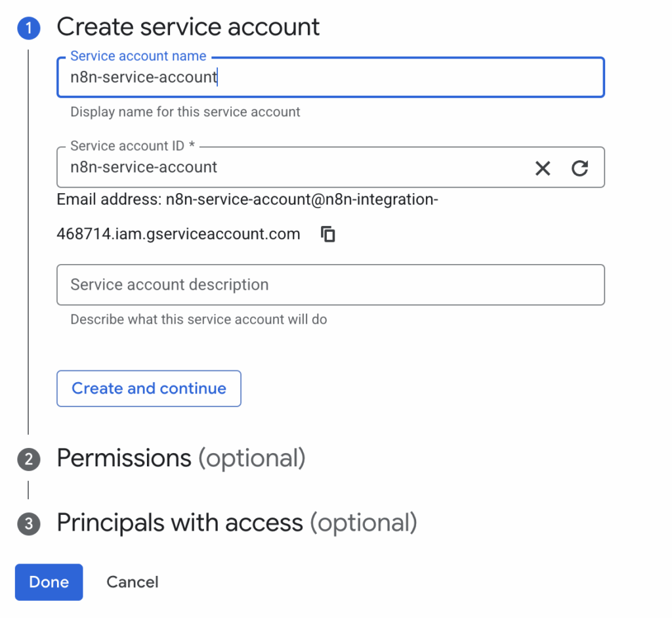Click the refresh icon to regenerate account ID
672x618 pixels.
pyautogui.click(x=579, y=168)
